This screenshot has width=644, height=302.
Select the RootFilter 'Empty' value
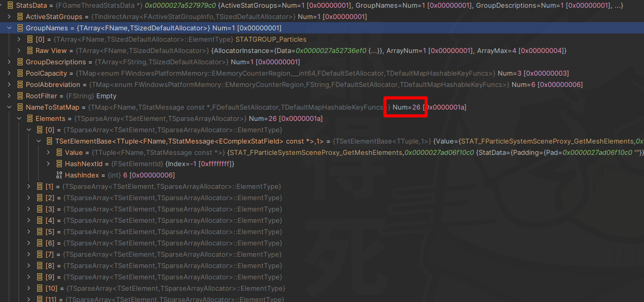coord(107,96)
